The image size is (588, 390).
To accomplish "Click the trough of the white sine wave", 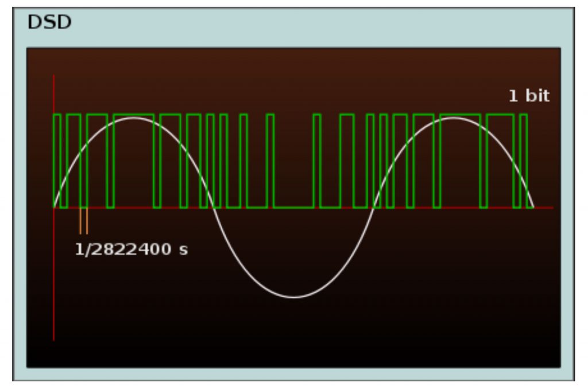I will coord(293,297).
